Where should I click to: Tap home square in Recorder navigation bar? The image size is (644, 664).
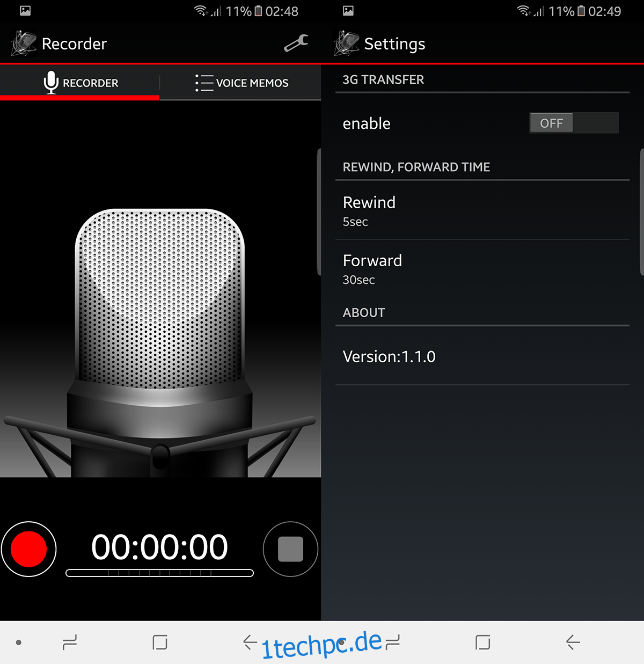[x=160, y=642]
